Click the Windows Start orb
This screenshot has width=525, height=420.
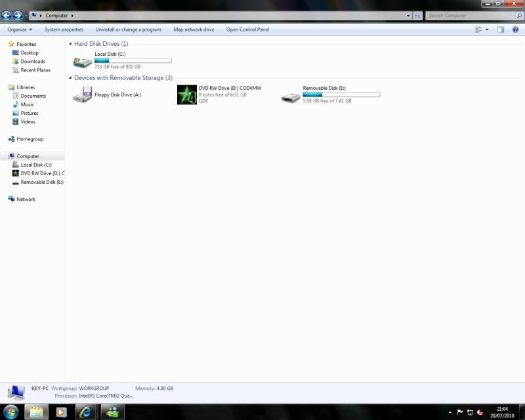(x=11, y=412)
